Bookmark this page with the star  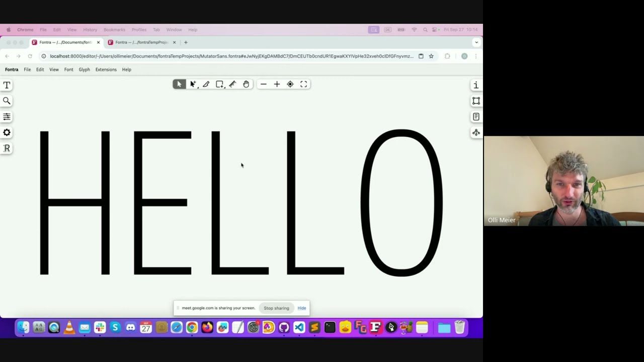point(431,56)
